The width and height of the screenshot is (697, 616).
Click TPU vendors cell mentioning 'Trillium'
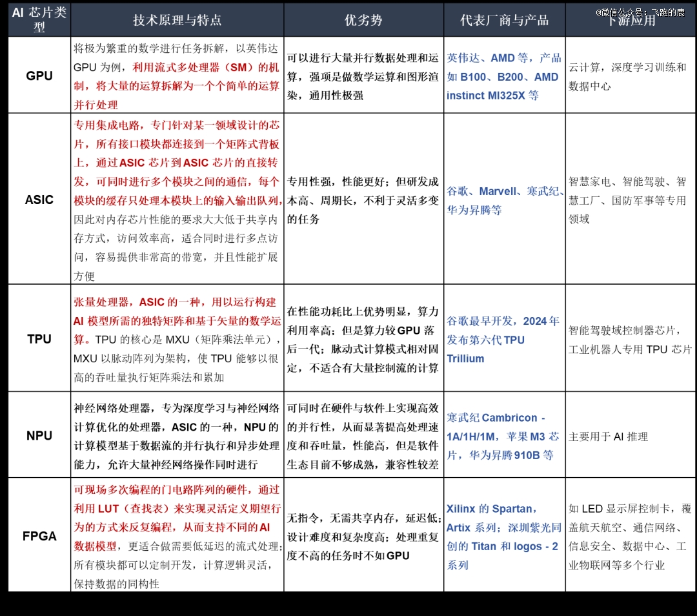coord(505,338)
